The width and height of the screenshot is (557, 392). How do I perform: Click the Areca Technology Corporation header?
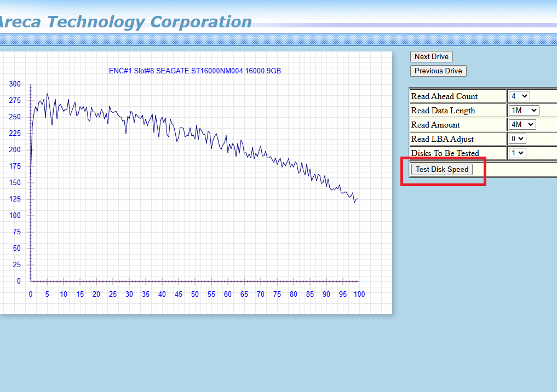(x=125, y=22)
